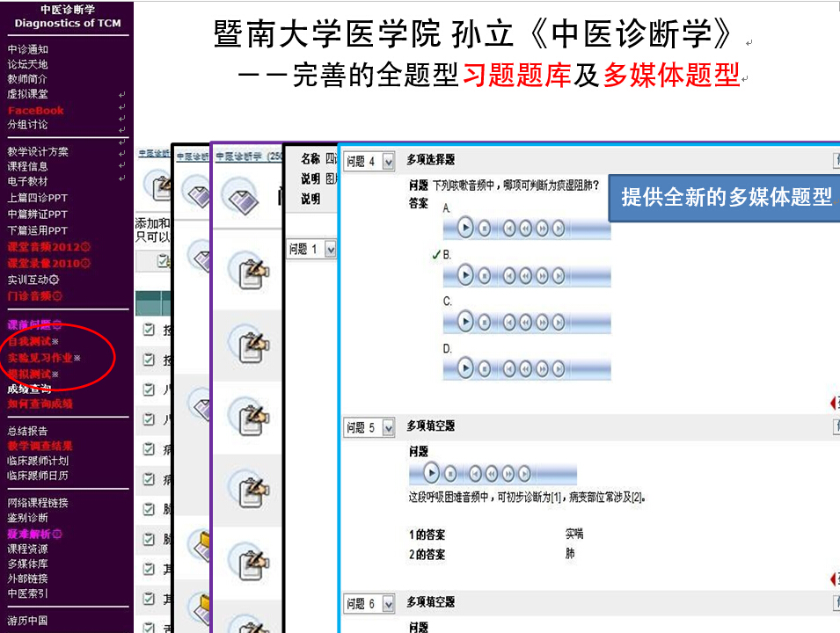Open 教学设计方案 in sidebar

(x=38, y=151)
